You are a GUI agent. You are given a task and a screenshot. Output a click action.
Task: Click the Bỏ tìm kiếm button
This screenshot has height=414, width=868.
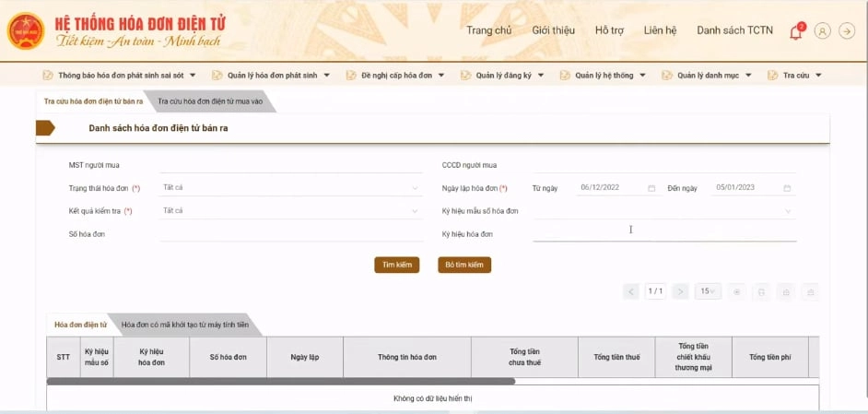(x=463, y=265)
